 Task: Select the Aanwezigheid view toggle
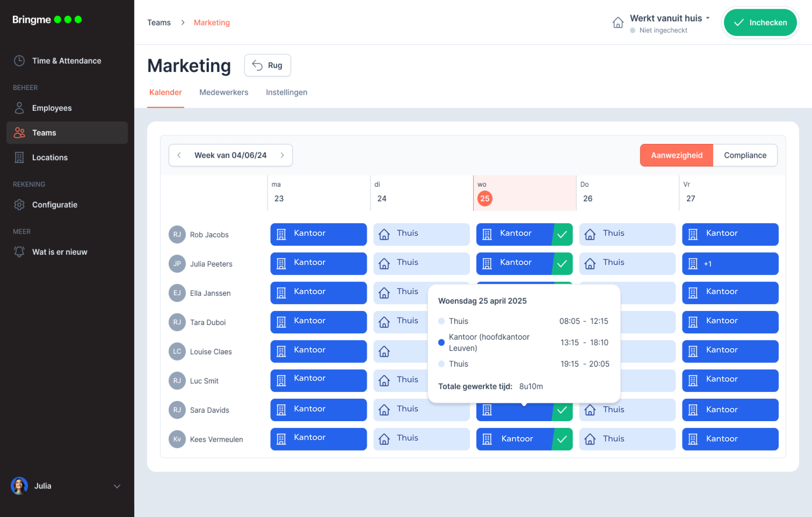(676, 155)
